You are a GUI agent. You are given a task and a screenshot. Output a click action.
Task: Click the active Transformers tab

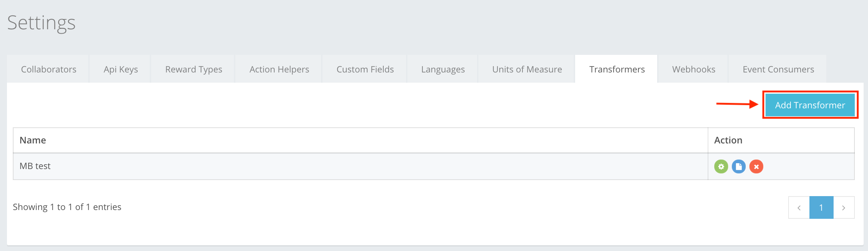[x=617, y=69]
